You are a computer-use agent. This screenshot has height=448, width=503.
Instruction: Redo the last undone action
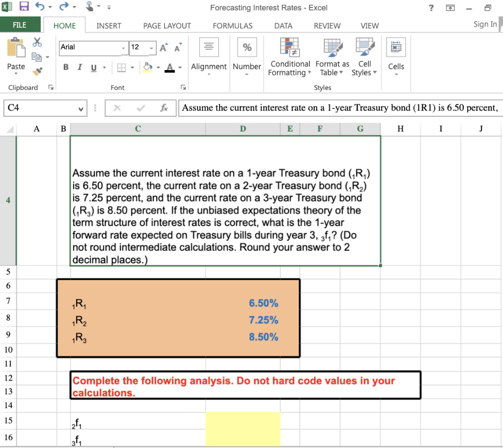pyautogui.click(x=64, y=6)
